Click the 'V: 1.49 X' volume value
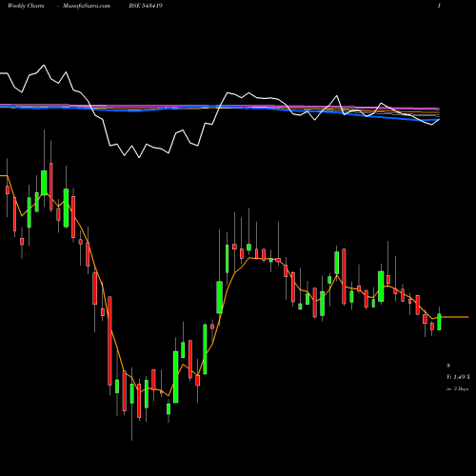Image resolution: width=476 pixels, height=476 pixels. point(458,377)
